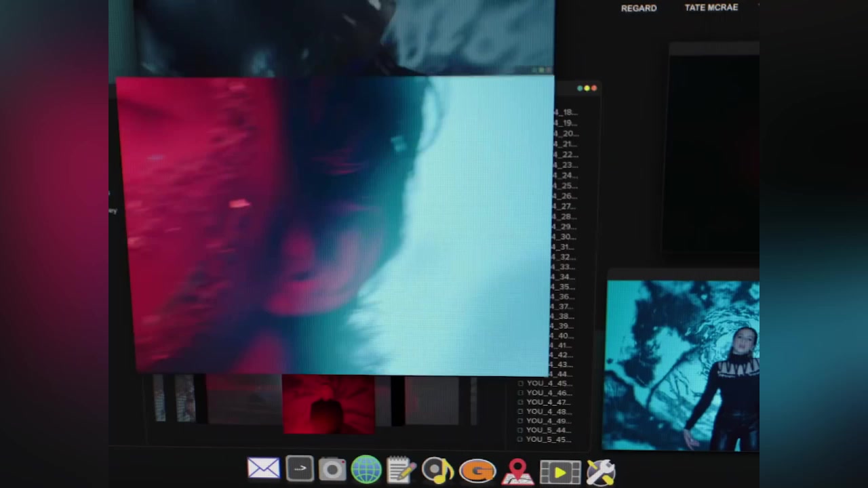Click the green button on file list window
This screenshot has width=868, height=488.
[x=580, y=88]
